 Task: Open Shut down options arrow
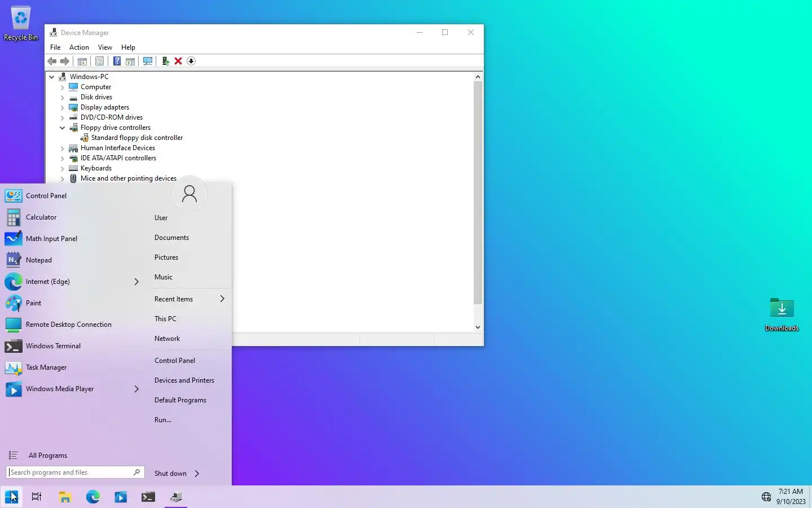point(197,474)
